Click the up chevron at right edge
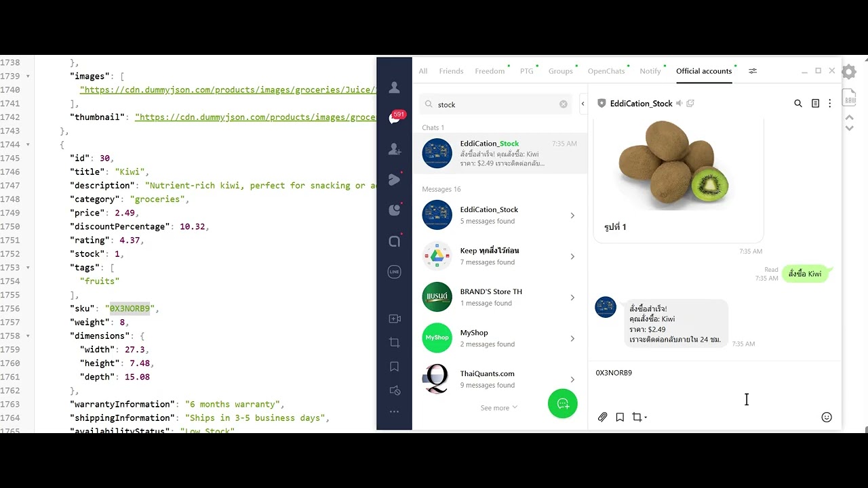This screenshot has height=488, width=868. (x=849, y=117)
